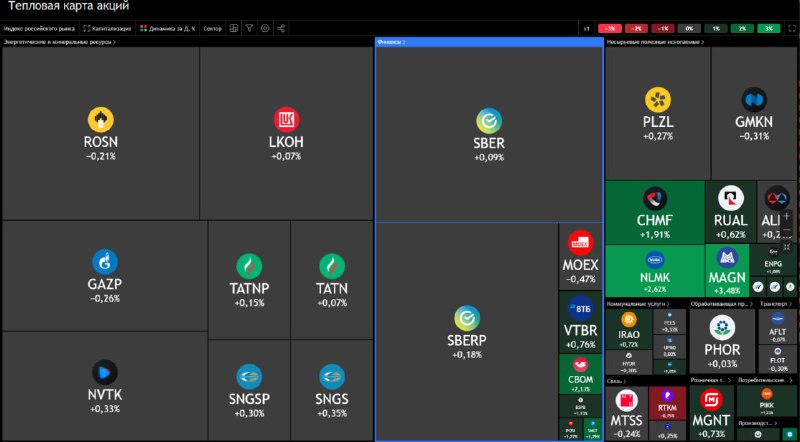This screenshot has width=800, height=442.
Task: Expand the Транспорт sector header
Action: [x=777, y=304]
